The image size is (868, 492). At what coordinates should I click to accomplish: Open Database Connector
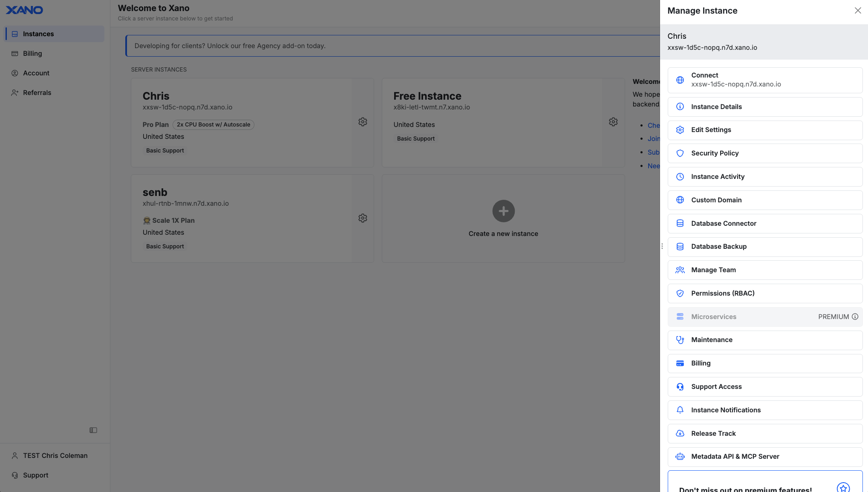click(765, 224)
